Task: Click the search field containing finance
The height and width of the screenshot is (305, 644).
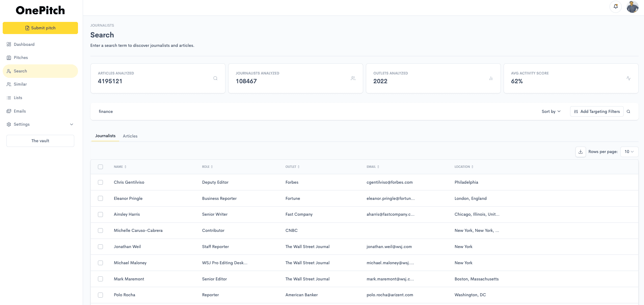Action: tap(314, 112)
